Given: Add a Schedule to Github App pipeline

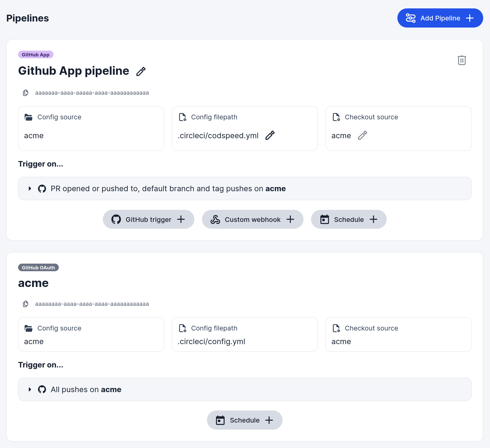Looking at the screenshot, I should pos(349,219).
